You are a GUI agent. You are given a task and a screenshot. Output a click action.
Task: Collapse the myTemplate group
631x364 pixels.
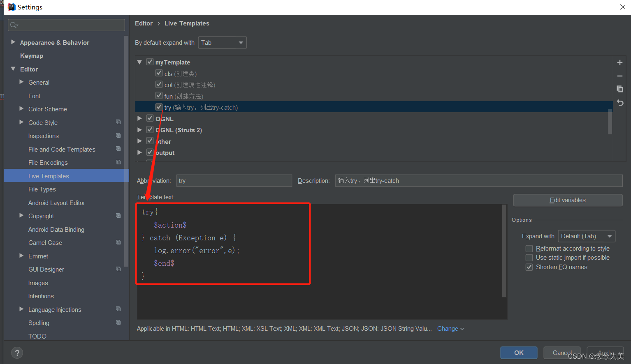[x=139, y=62]
